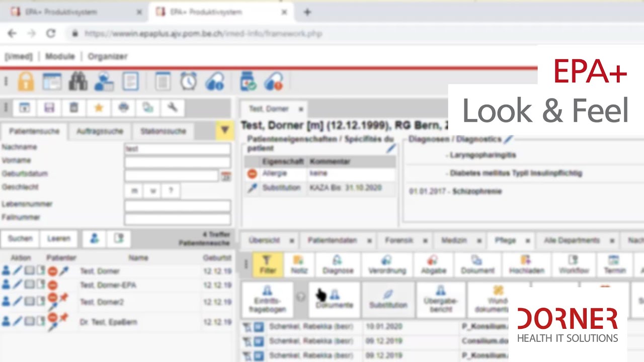This screenshot has height=362, width=644.
Task: Open the Übersicht tab
Action: point(264,241)
